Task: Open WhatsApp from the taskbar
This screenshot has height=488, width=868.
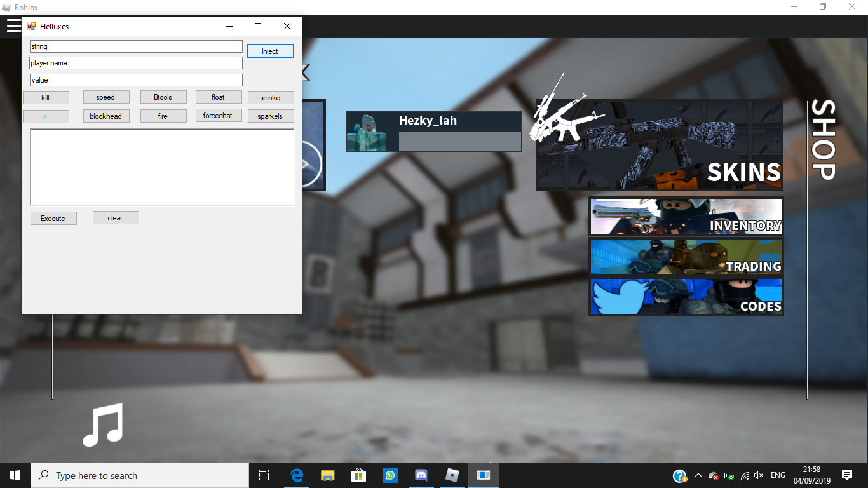Action: click(x=390, y=475)
